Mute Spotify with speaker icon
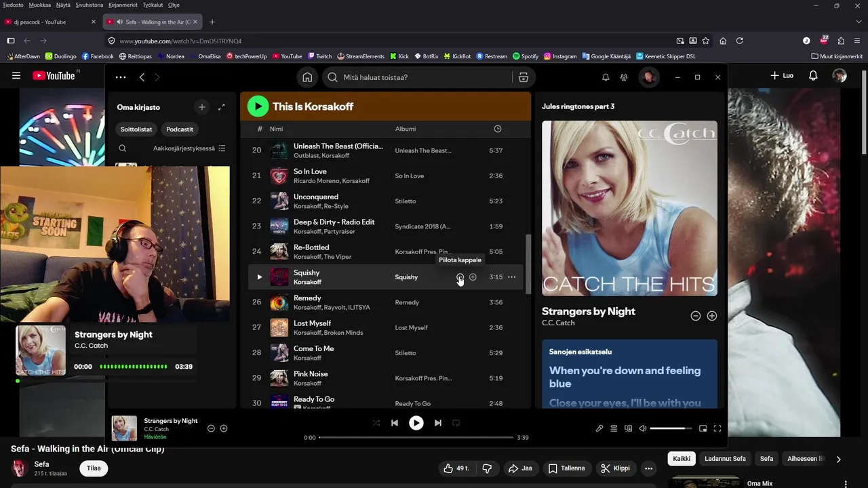868x488 pixels. (x=643, y=428)
